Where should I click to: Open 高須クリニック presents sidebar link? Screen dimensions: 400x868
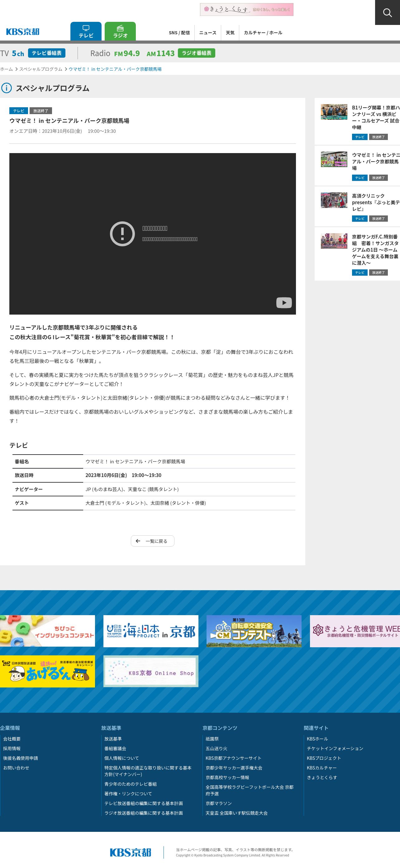click(376, 202)
